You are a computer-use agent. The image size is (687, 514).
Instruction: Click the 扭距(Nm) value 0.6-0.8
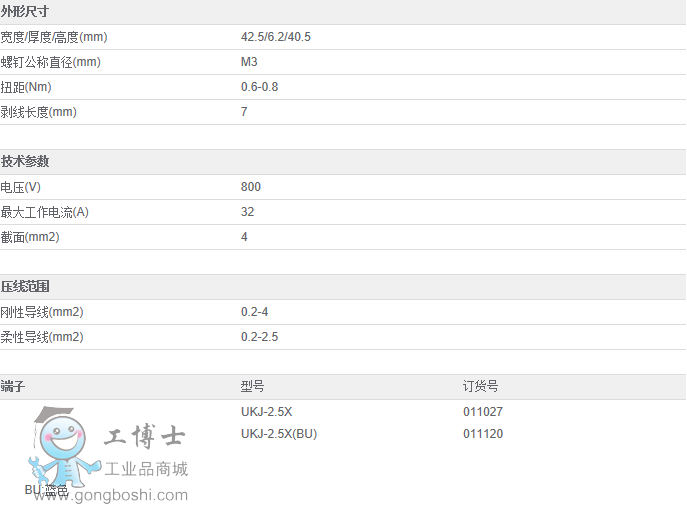click(x=260, y=87)
